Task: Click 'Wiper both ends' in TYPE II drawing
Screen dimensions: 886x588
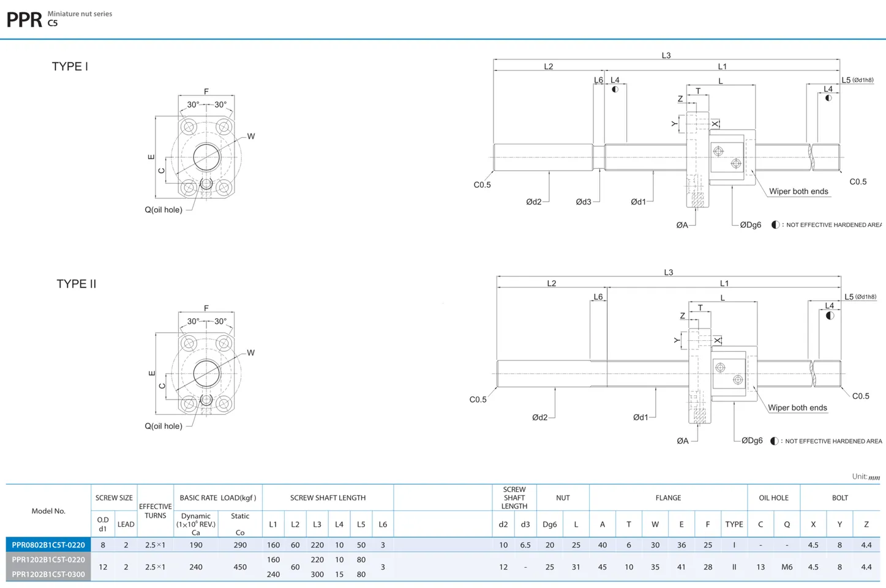Action: pyautogui.click(x=797, y=408)
